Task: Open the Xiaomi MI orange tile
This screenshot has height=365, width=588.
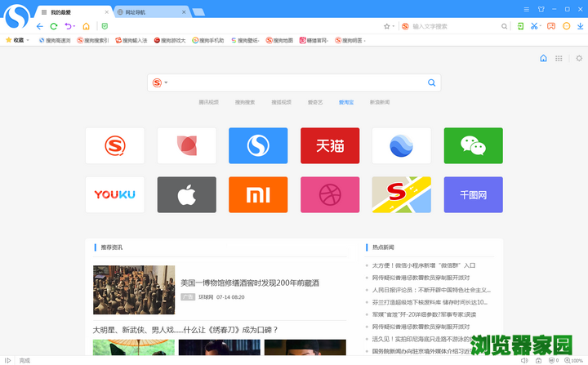Action: point(258,194)
